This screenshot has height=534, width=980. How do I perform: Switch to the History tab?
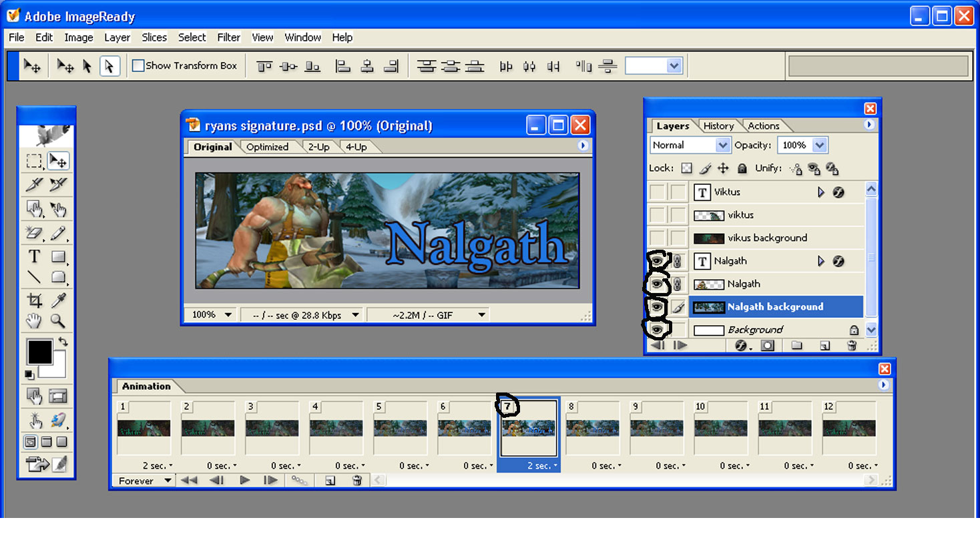pos(718,125)
